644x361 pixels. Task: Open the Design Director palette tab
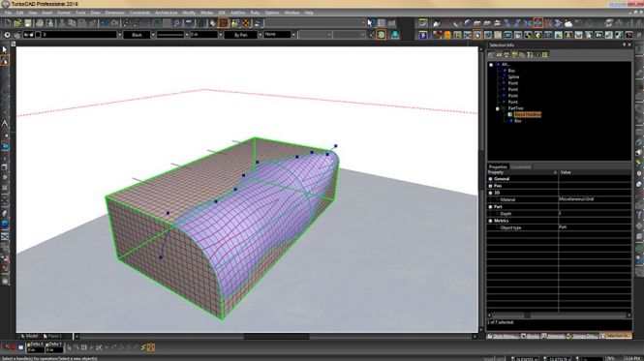tap(582, 336)
